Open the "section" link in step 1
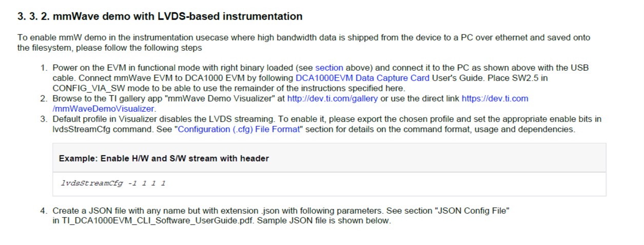This screenshot has width=644, height=245. tap(329, 68)
